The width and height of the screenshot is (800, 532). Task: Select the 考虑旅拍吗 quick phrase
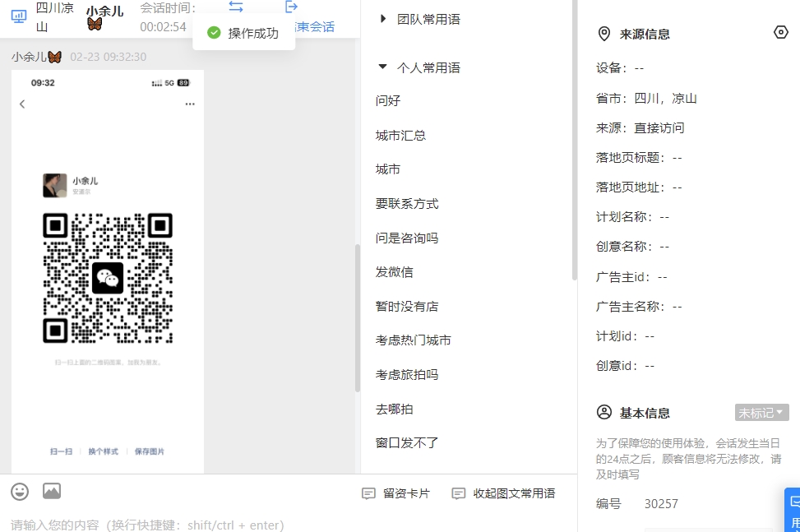pos(407,374)
